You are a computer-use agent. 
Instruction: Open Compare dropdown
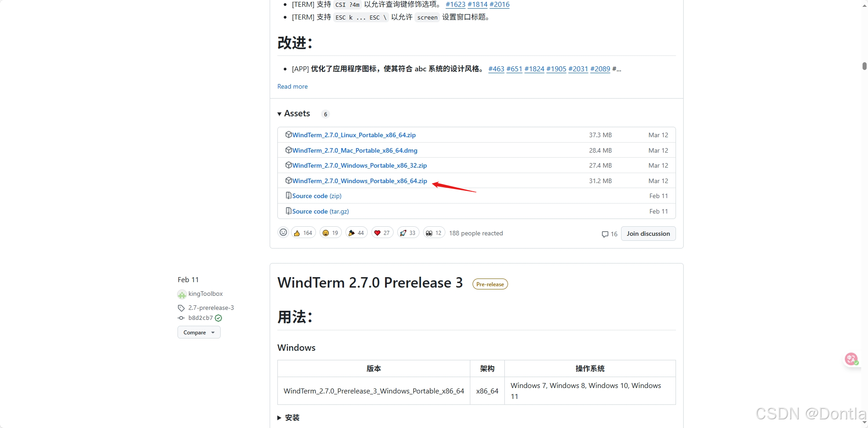(x=199, y=333)
